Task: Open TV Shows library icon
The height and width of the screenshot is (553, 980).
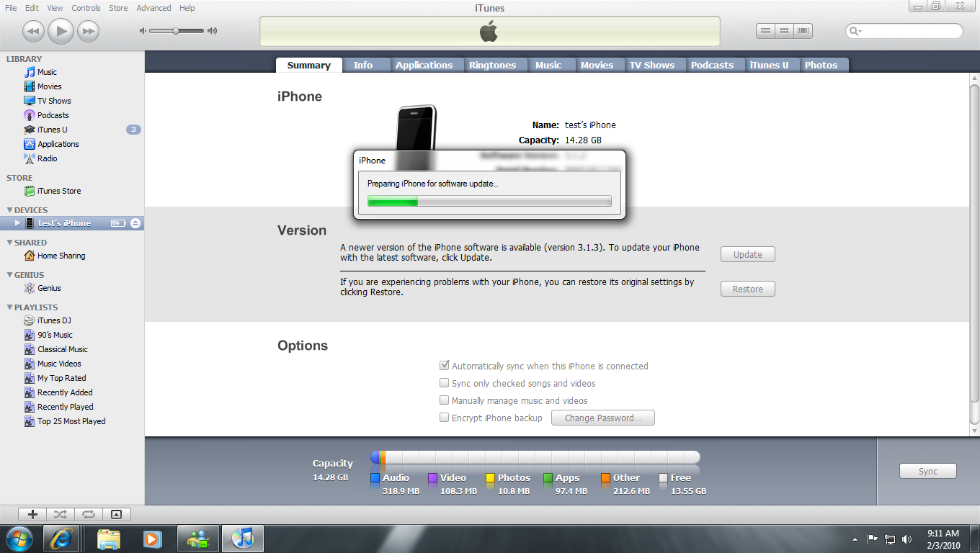Action: [30, 101]
